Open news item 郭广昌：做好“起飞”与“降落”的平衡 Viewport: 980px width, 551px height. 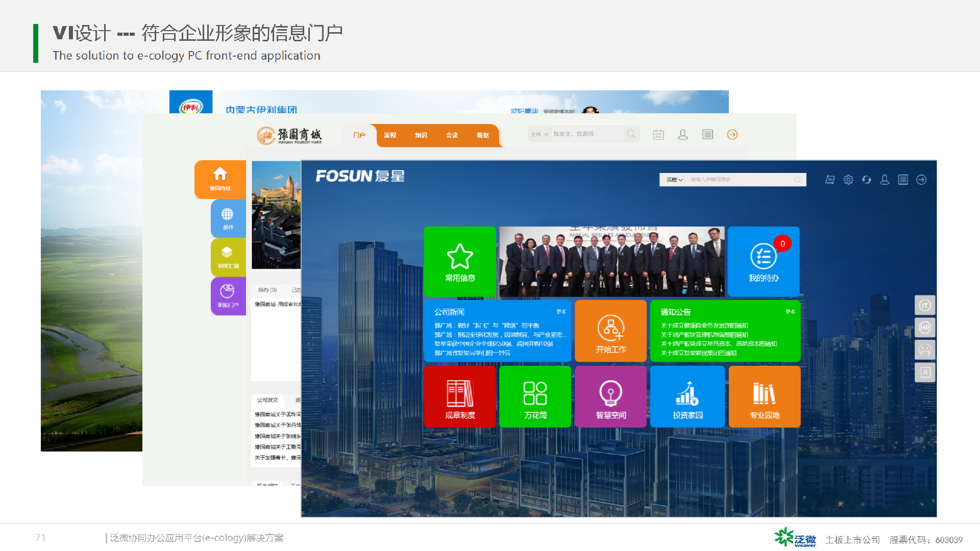tap(486, 325)
